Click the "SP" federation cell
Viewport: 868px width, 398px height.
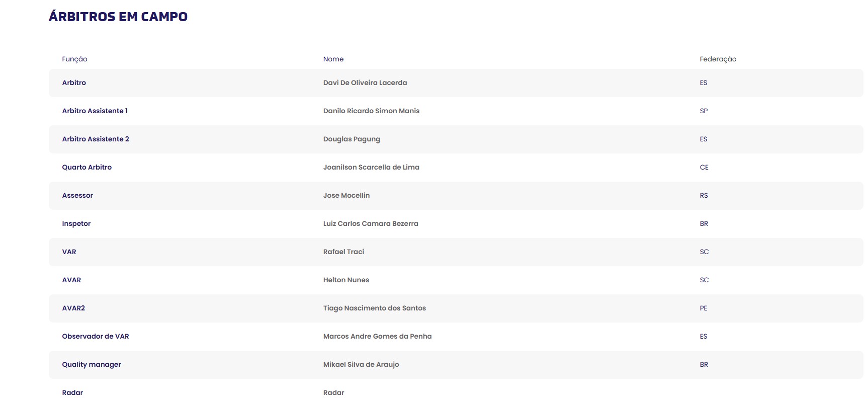[704, 111]
